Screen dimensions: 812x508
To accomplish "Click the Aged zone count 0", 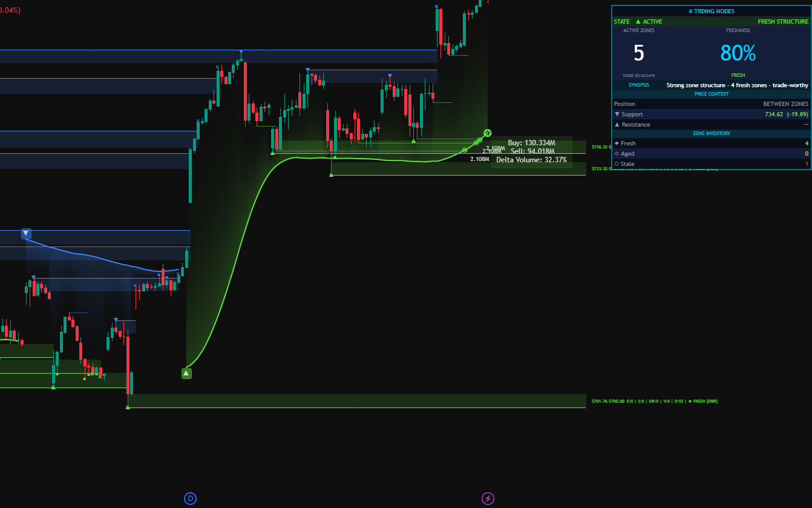I will coord(807,154).
